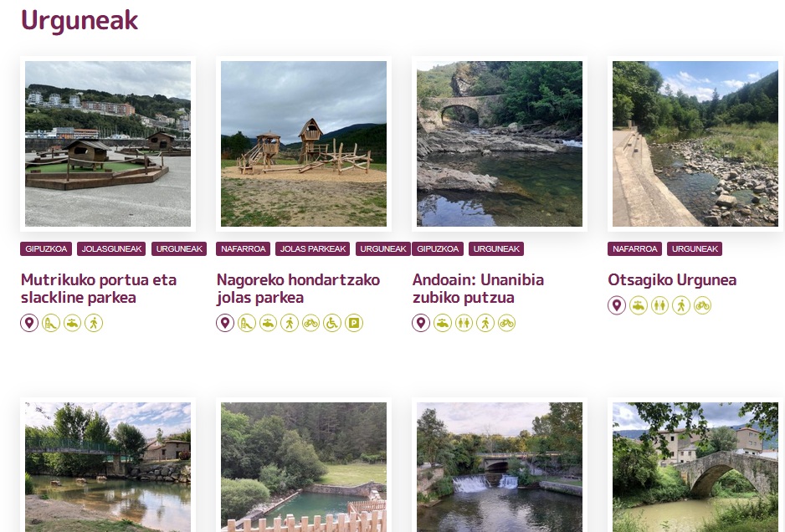This screenshot has height=532, width=785.
Task: Open the wooden playground photo of Nagoreko
Action: 304,144
